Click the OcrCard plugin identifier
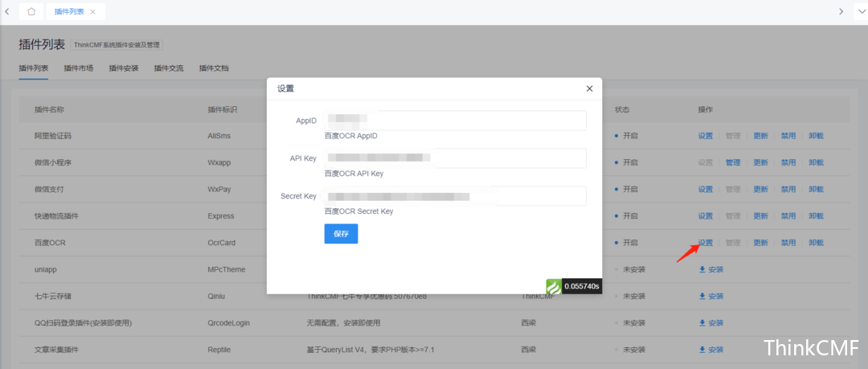 (x=222, y=243)
